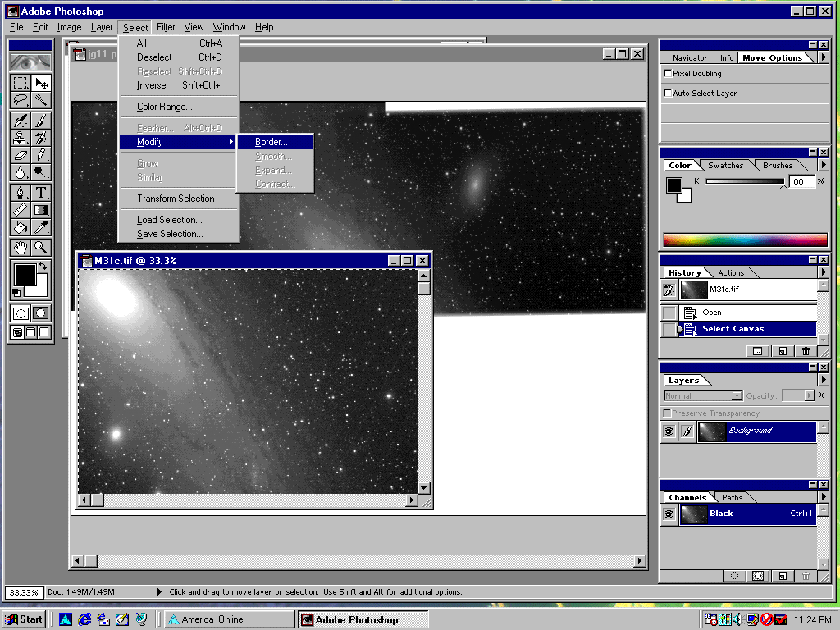Click the trash icon in History palette
The height and width of the screenshot is (630, 840).
806,351
